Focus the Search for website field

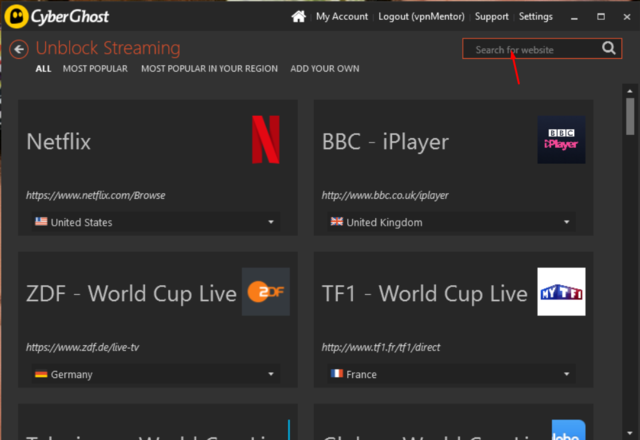click(x=542, y=49)
